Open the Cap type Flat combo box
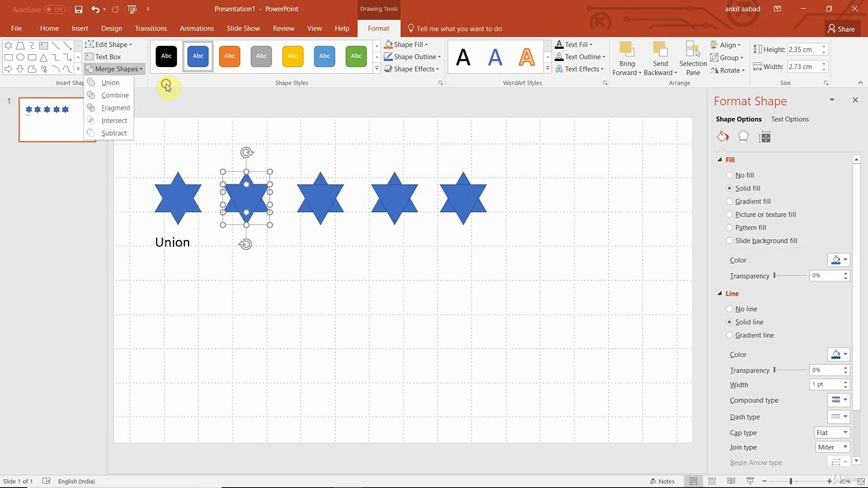 tap(831, 432)
